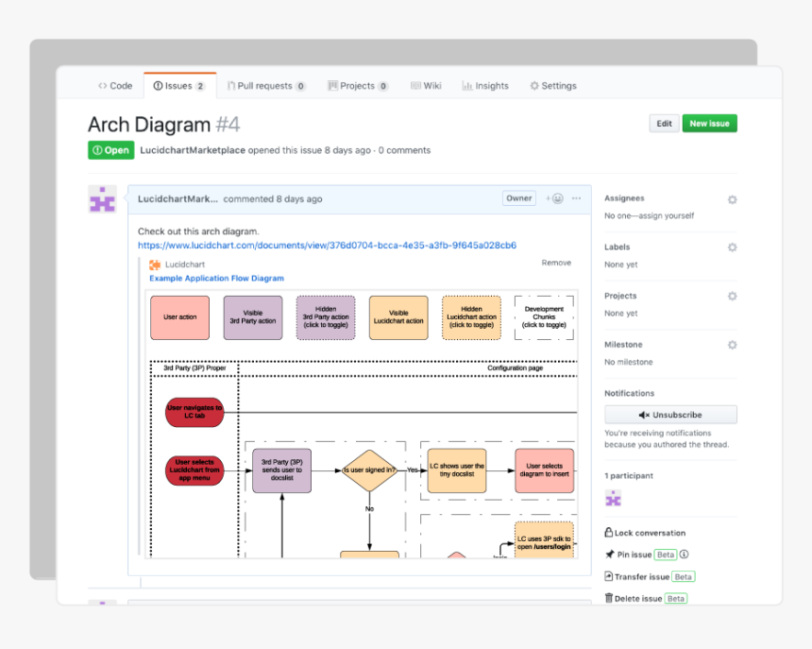Open the Projects sidebar gear settings
The width and height of the screenshot is (812, 649).
[x=732, y=296]
